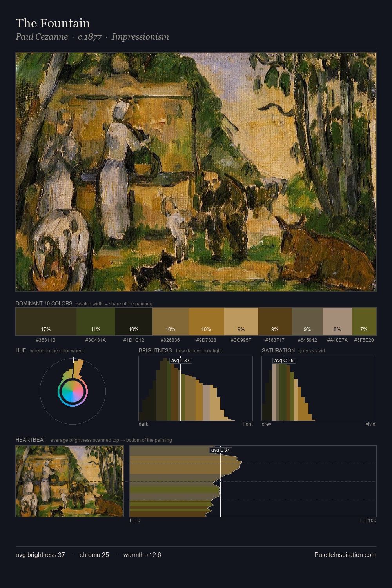Click the 'dark' brightness axis label
The width and height of the screenshot is (392, 588).
tap(143, 424)
